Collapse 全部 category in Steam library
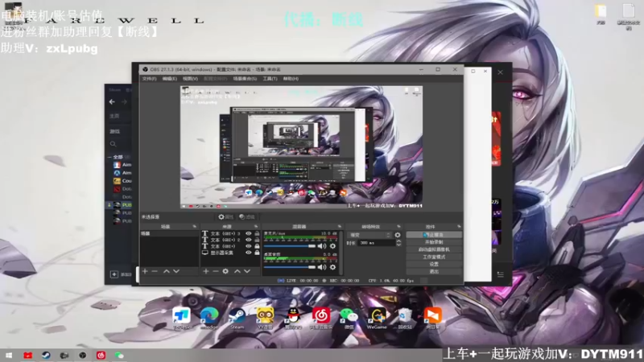Screen dimensions: 644x362 coord(109,157)
